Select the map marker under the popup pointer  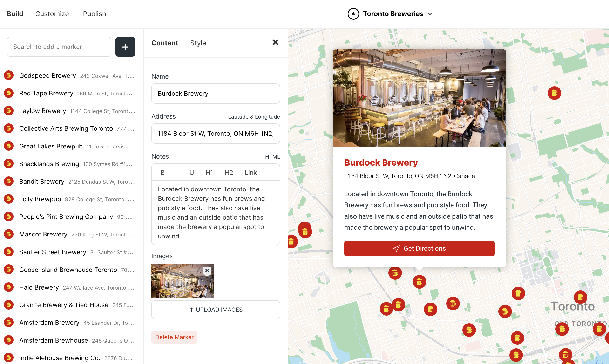pyautogui.click(x=419, y=282)
